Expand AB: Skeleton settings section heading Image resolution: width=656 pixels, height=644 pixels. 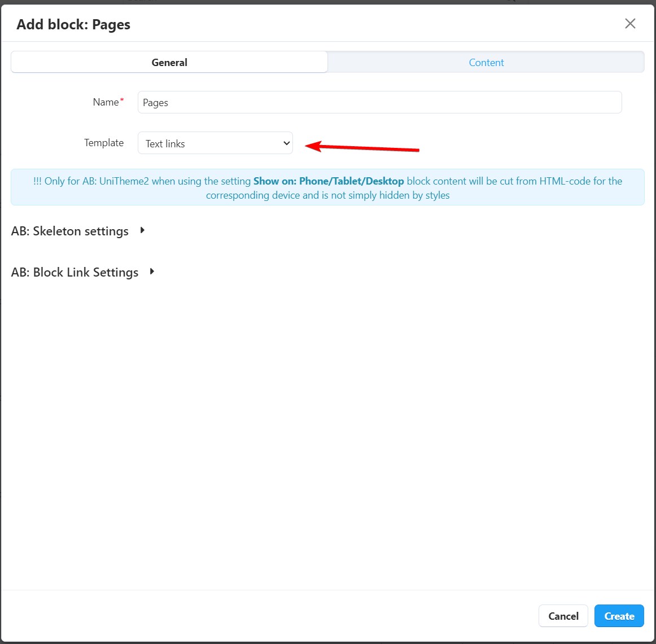[70, 231]
